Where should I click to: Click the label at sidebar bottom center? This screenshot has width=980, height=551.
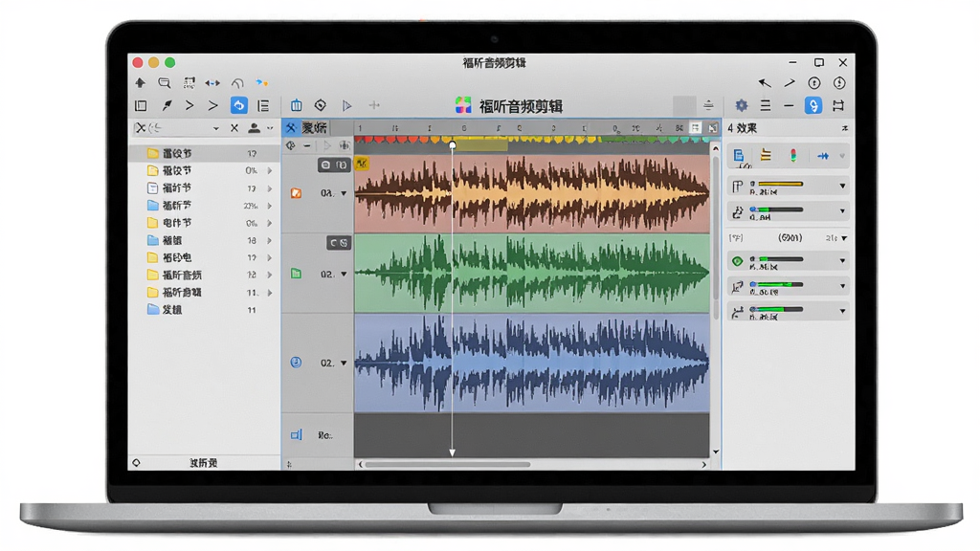pyautogui.click(x=204, y=463)
